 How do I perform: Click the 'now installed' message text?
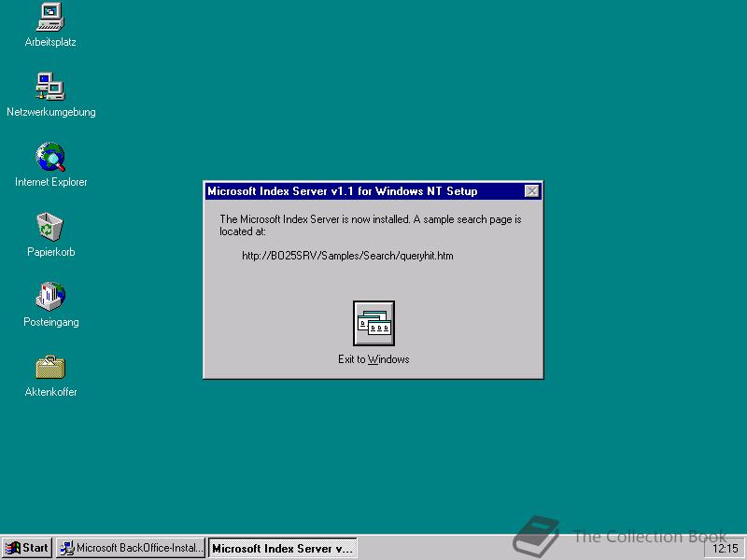[x=370, y=225]
